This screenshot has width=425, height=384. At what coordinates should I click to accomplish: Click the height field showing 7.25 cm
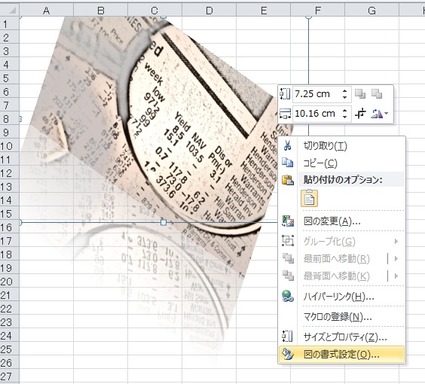[x=317, y=94]
